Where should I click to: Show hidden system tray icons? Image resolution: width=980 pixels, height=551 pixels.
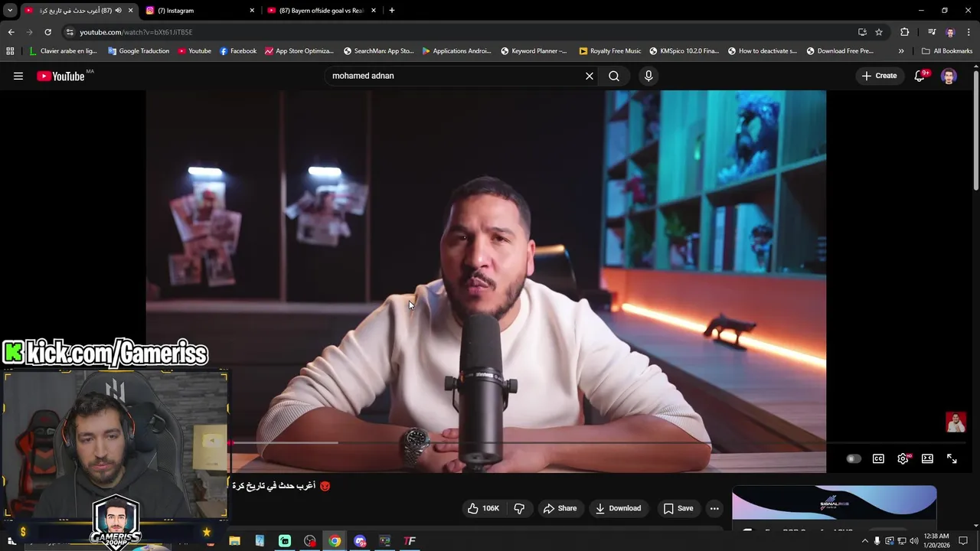click(x=865, y=541)
